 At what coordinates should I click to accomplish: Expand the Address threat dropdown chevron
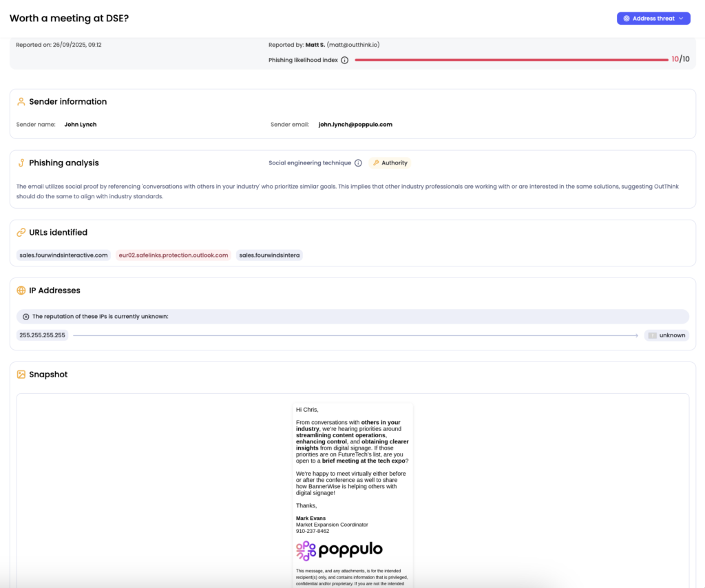[x=681, y=19]
